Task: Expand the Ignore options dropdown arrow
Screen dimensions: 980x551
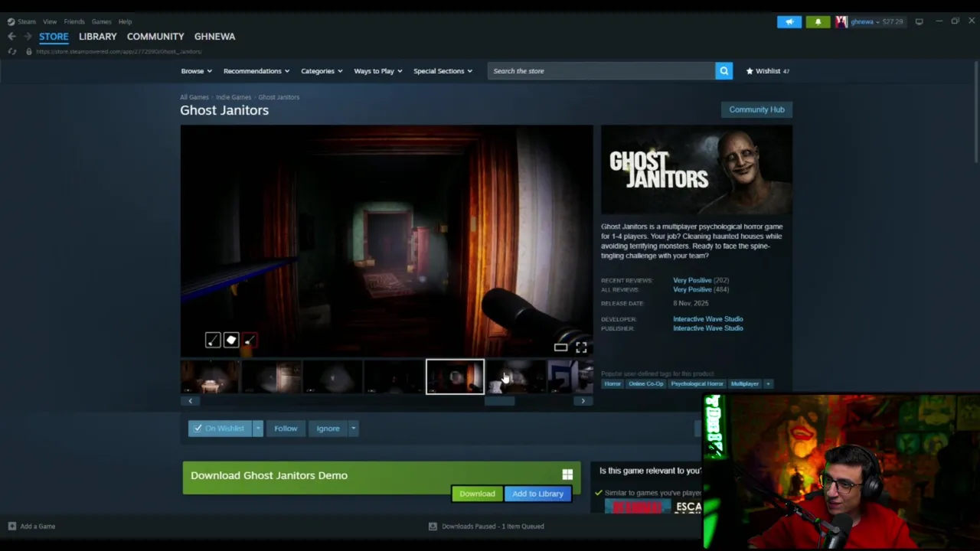Action: [x=353, y=429]
